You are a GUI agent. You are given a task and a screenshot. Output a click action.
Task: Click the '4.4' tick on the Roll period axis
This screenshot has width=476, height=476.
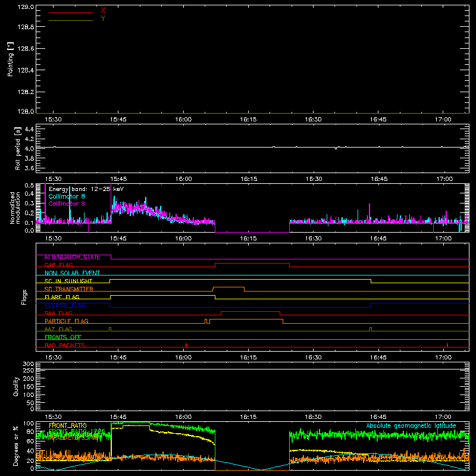click(29, 129)
